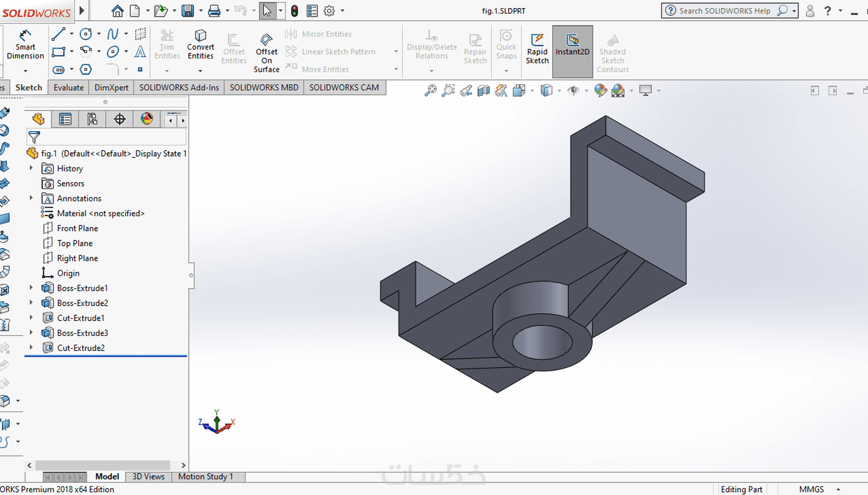Screen dimensions: 868x495
Task: Expand the Cut-Extrude2 feature
Action: point(31,348)
